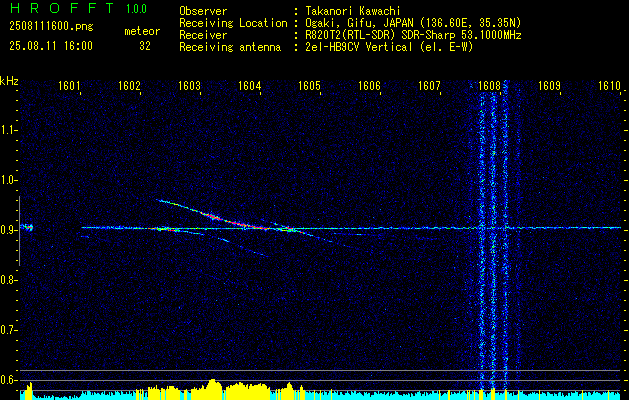
Task: Click the Receiving Location label
Action: [233, 23]
